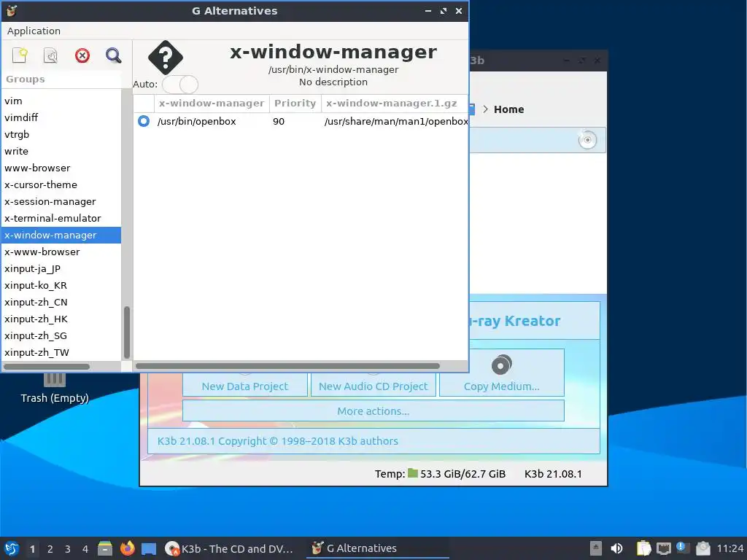747x560 pixels.
Task: Select the x-terminal-emulator group
Action: tap(61, 218)
